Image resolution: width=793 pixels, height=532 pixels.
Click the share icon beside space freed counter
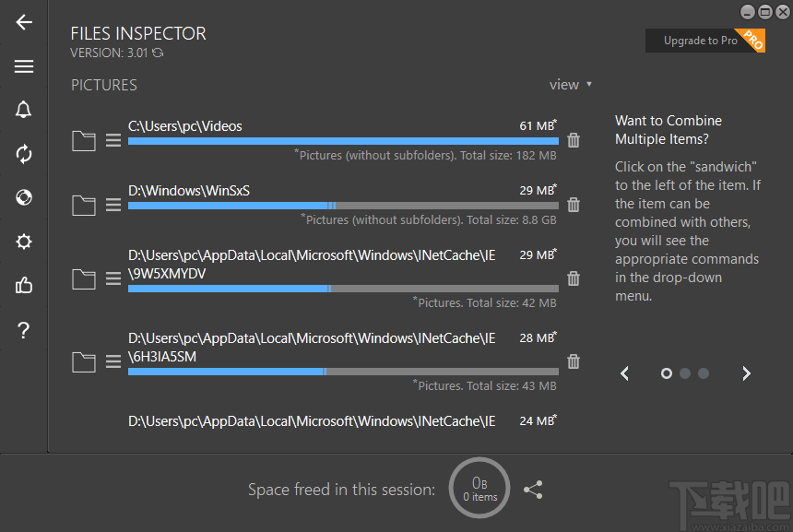[x=533, y=490]
